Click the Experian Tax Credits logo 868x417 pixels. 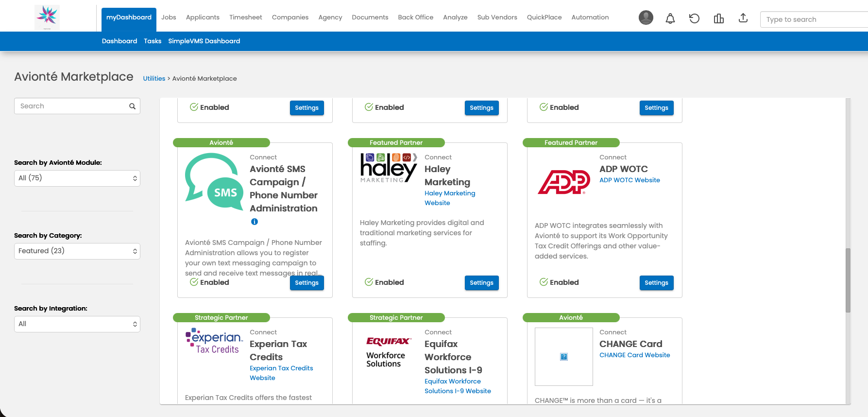214,341
